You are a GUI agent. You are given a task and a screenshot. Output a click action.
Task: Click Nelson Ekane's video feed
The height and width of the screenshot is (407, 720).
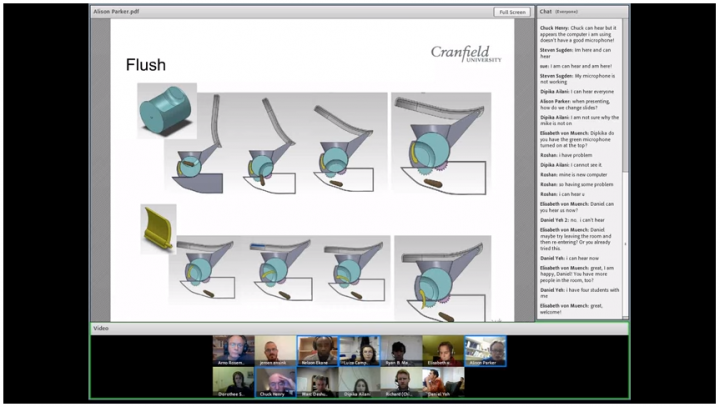[x=317, y=350]
